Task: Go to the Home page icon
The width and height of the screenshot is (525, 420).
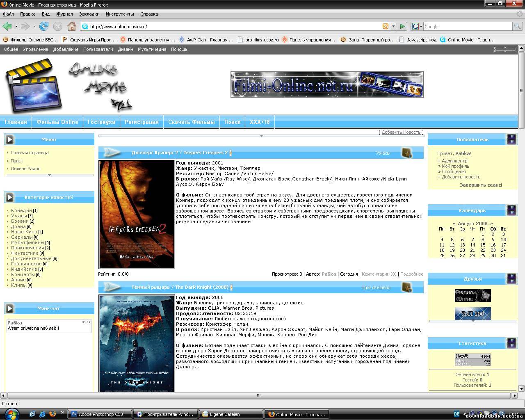Action: (72, 26)
